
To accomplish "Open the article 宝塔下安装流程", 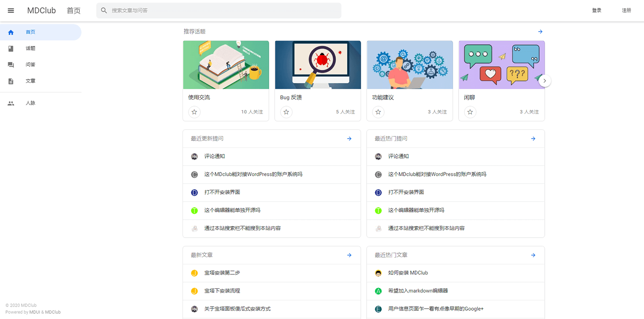I will coord(272,291).
